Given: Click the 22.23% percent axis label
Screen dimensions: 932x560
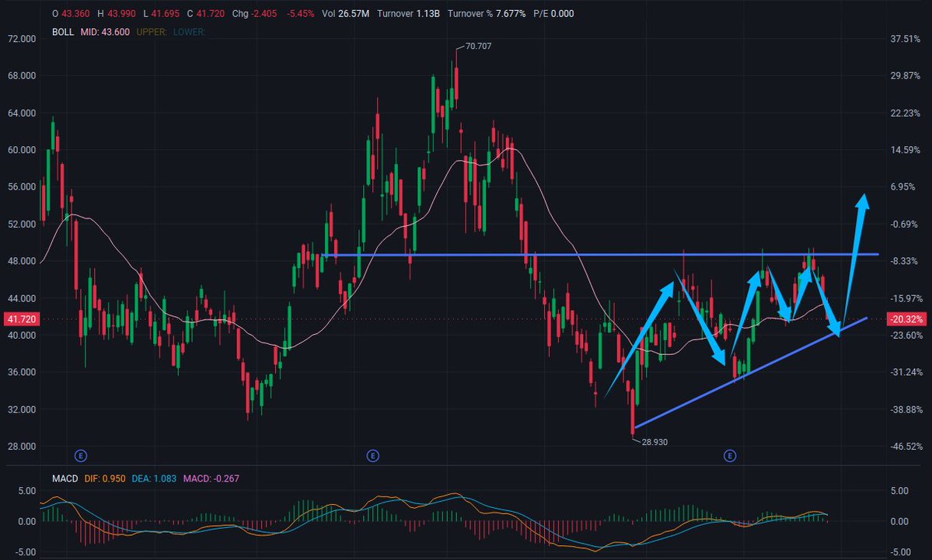Looking at the screenshot, I should (906, 113).
